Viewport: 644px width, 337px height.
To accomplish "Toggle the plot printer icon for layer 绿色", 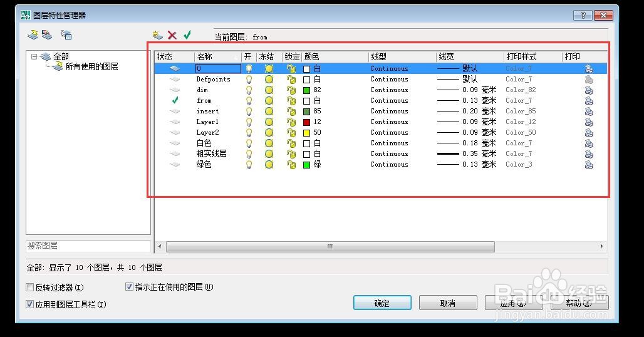I will (589, 165).
